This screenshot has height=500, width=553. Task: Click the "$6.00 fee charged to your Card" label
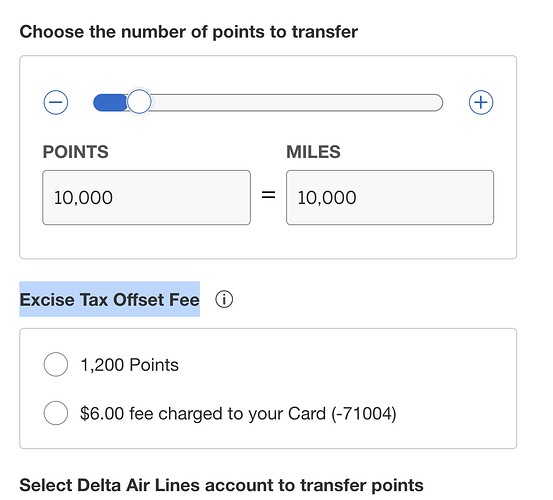tap(203, 413)
